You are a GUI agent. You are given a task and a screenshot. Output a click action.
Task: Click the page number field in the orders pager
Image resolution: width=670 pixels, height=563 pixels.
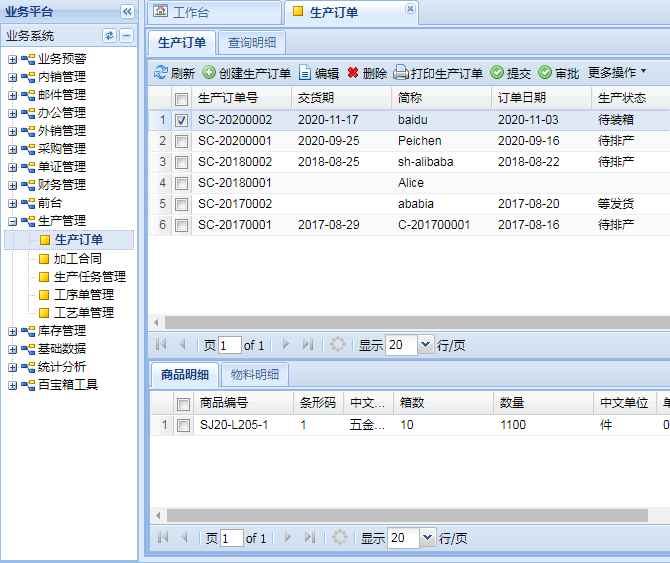(230, 345)
